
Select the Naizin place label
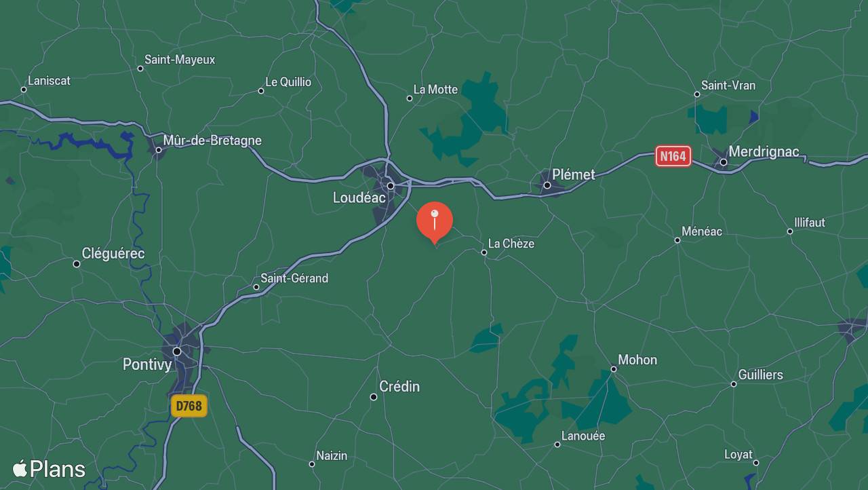click(332, 456)
